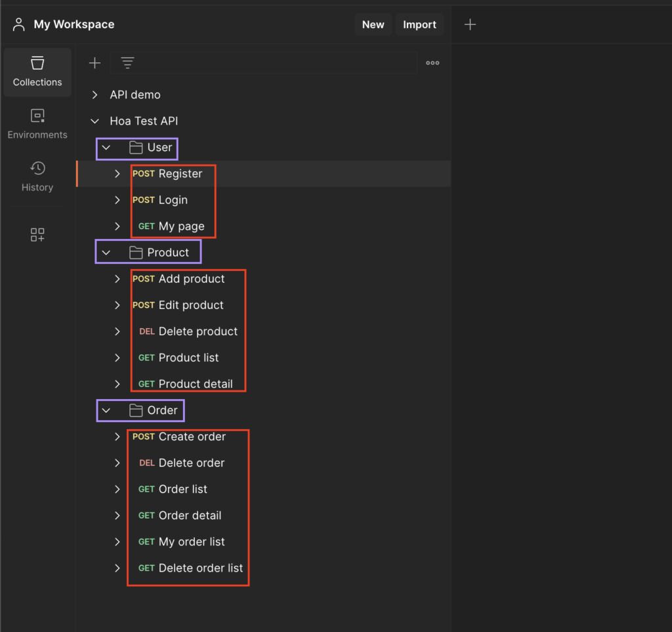Expand the API demo collection

94,95
